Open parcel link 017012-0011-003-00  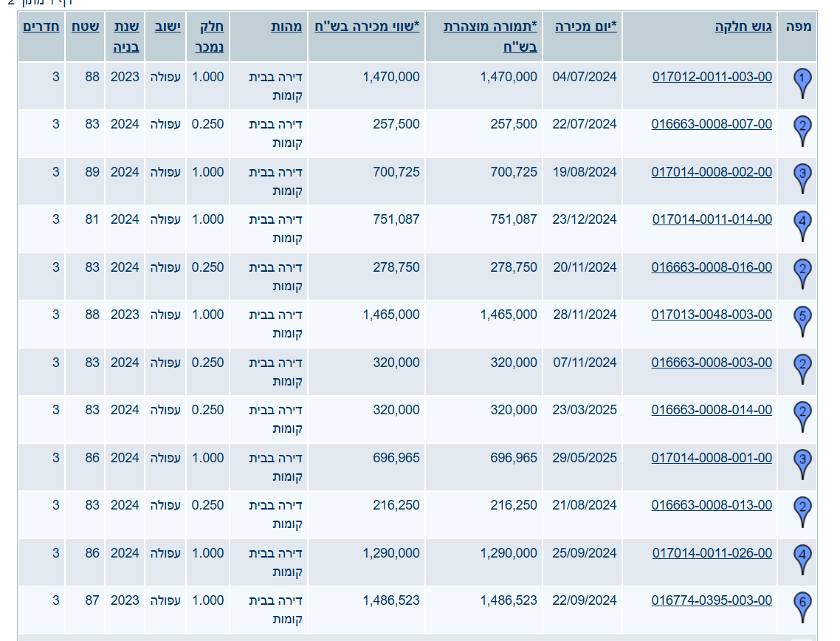point(712,76)
